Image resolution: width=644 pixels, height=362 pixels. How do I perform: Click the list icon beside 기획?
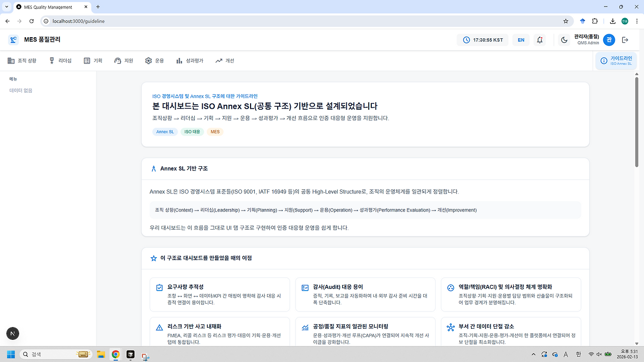click(87, 60)
